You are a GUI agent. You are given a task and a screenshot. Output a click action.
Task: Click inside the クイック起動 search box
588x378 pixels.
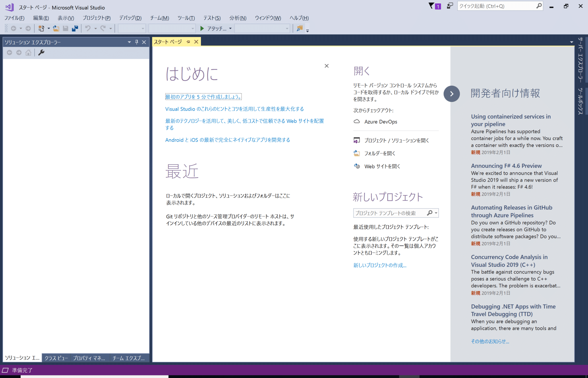[x=500, y=6]
